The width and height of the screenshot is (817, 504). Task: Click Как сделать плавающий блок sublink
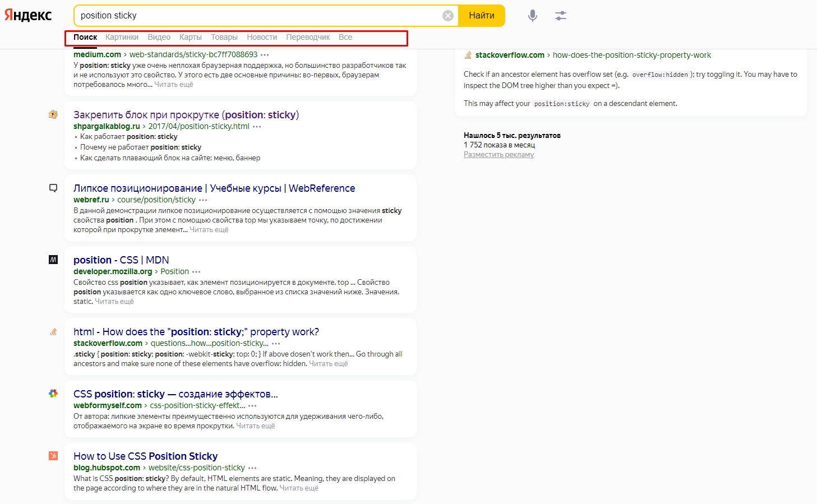(x=170, y=158)
